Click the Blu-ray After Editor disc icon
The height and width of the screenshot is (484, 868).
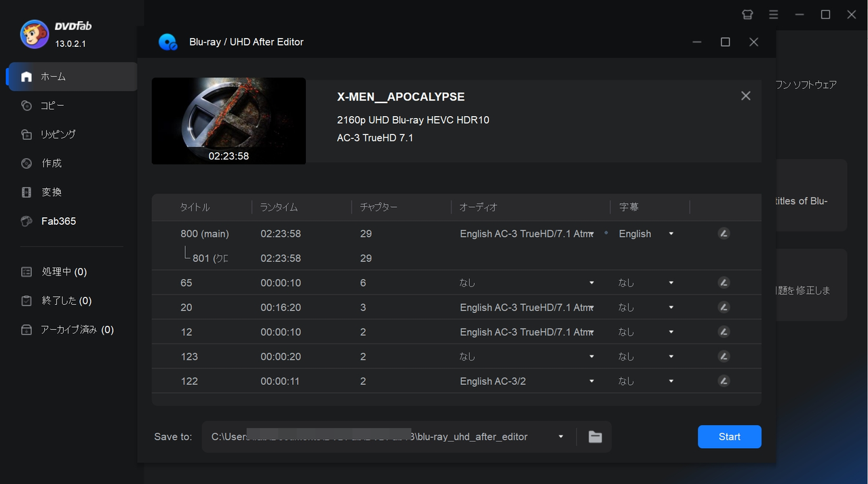pyautogui.click(x=167, y=42)
